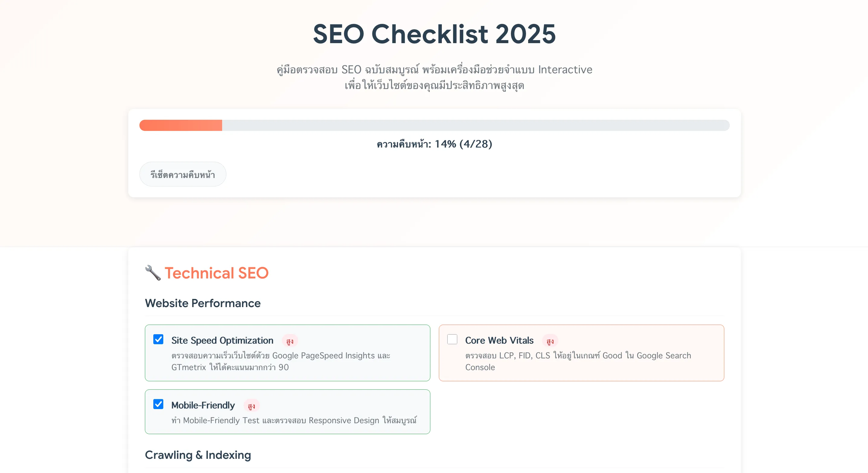Click the สูง priority badge on Site Speed Optimization
Image resolution: width=868 pixels, height=473 pixels.
290,341
